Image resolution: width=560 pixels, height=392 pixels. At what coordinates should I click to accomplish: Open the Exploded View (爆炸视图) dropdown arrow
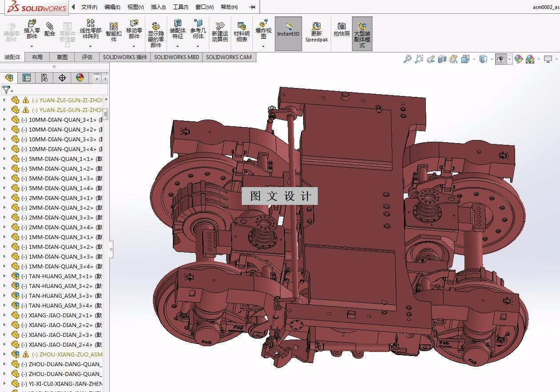click(263, 46)
